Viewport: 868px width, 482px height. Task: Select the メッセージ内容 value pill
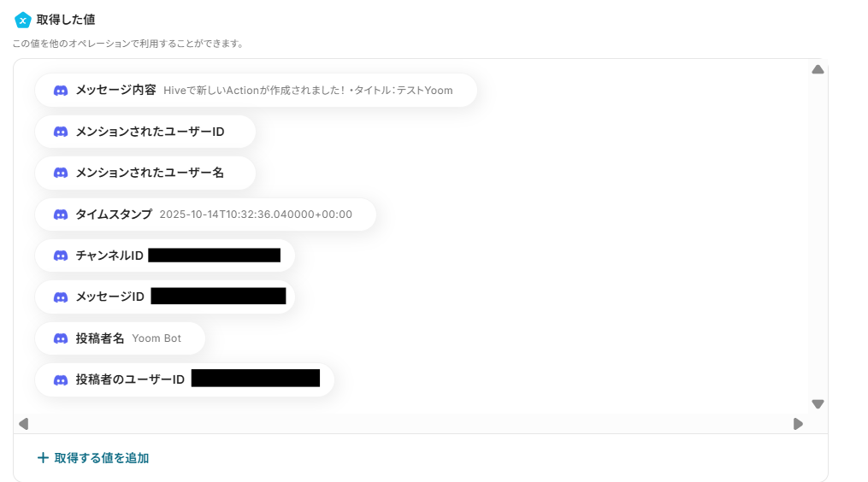[256, 91]
